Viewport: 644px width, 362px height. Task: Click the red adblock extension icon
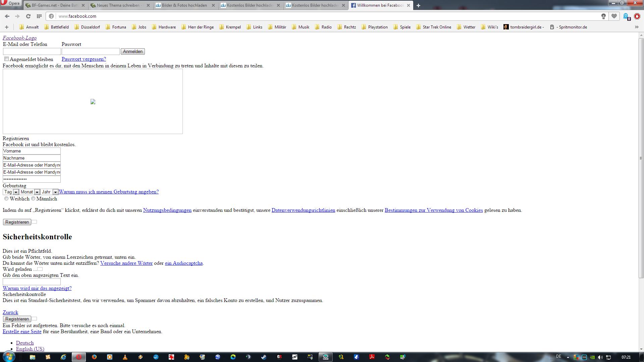637,16
